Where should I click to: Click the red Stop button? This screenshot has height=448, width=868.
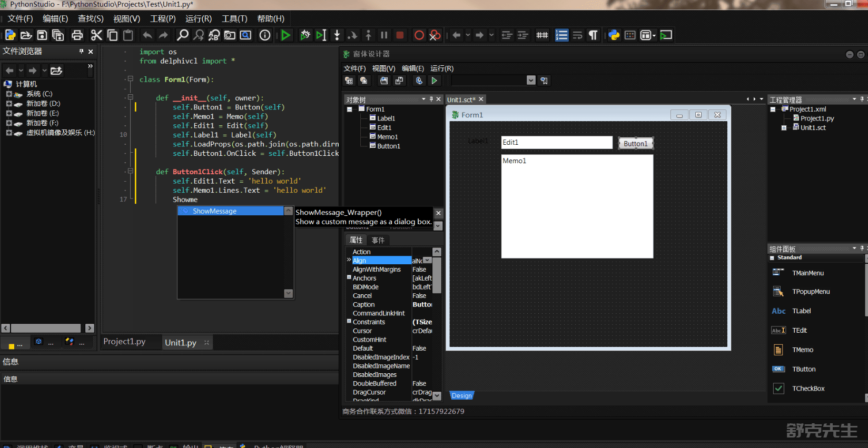400,35
